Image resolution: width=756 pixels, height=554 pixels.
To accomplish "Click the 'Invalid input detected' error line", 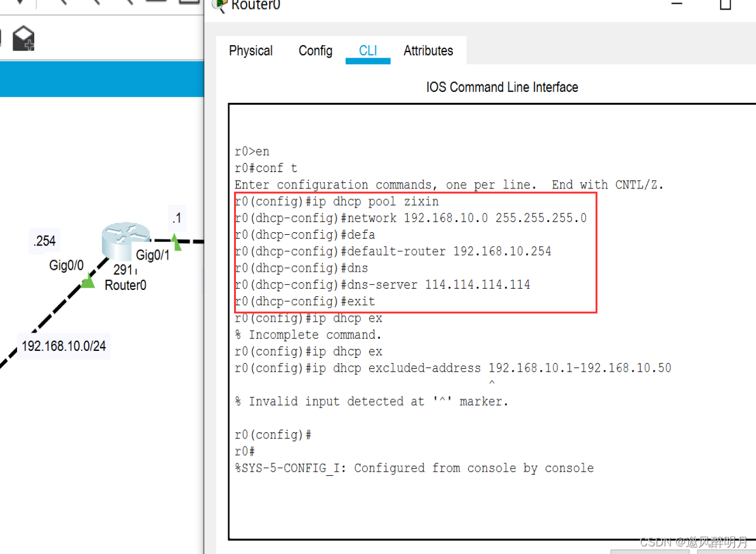I will pyautogui.click(x=372, y=402).
